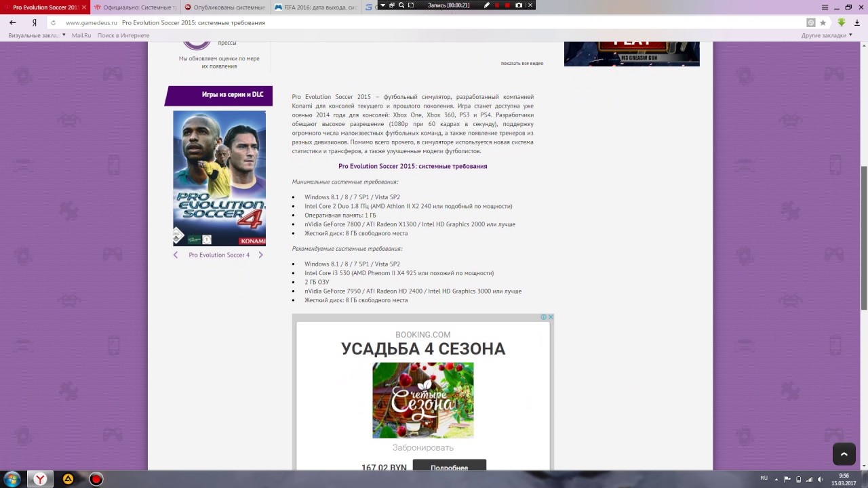Click 'Подробнее' ad button
The image size is (868, 488).
click(449, 466)
